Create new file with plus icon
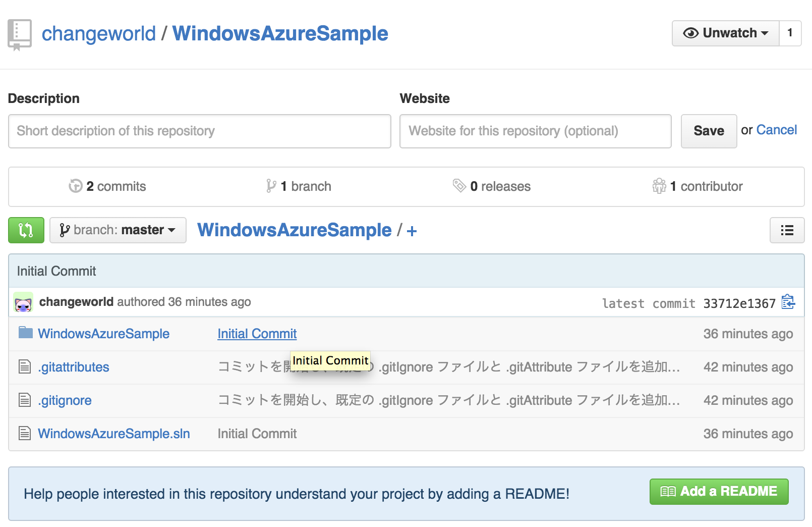Image resolution: width=812 pixels, height=527 pixels. [x=412, y=231]
